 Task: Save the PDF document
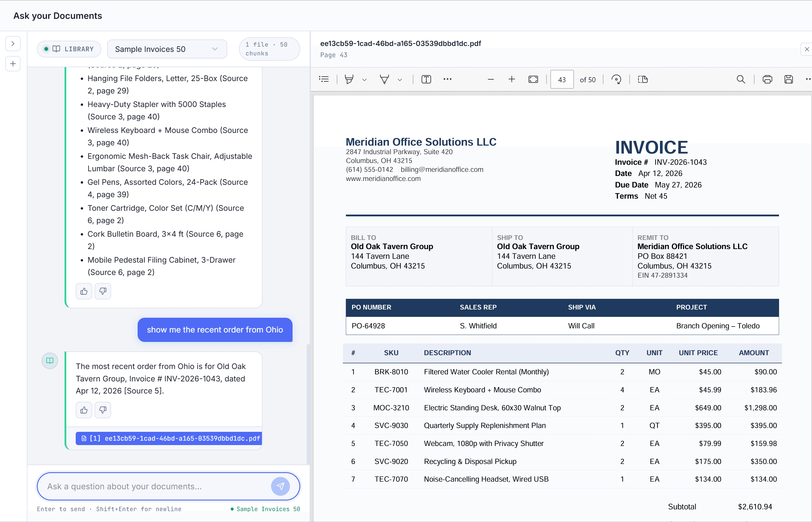pyautogui.click(x=788, y=79)
